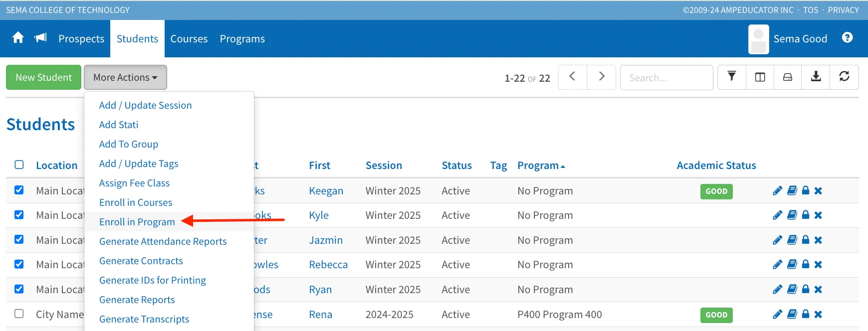Sort by the Academic Status column

[x=716, y=165]
